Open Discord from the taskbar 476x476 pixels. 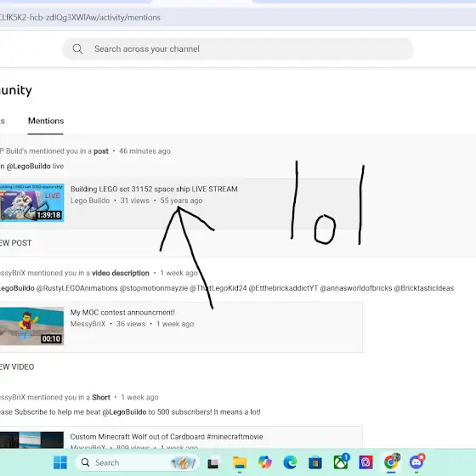coord(416,462)
